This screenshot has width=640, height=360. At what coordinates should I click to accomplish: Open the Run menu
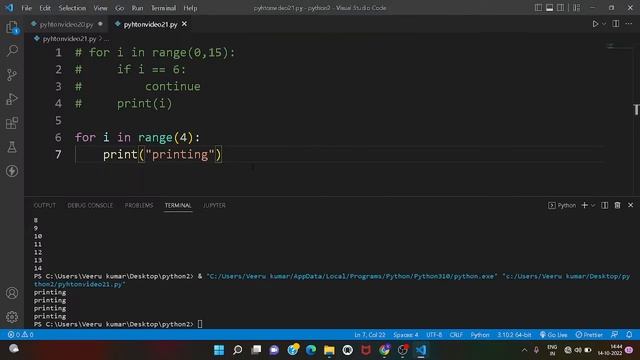pos(137,8)
